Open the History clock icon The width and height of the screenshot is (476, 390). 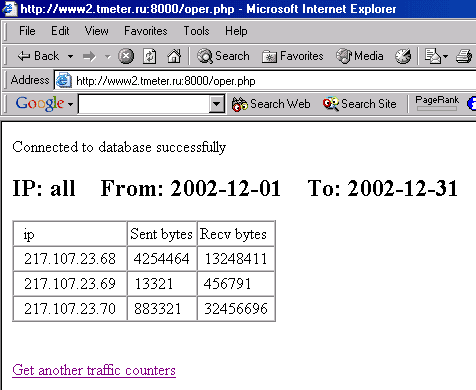tap(403, 56)
